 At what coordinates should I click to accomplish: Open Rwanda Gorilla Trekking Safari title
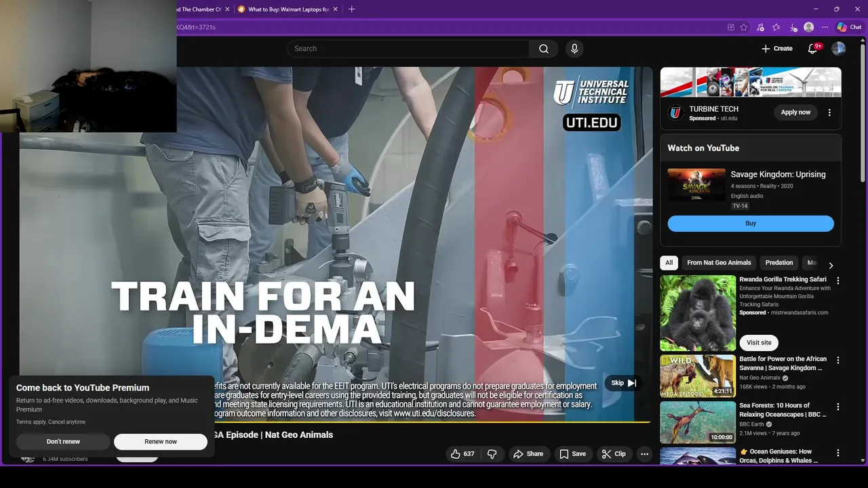783,279
